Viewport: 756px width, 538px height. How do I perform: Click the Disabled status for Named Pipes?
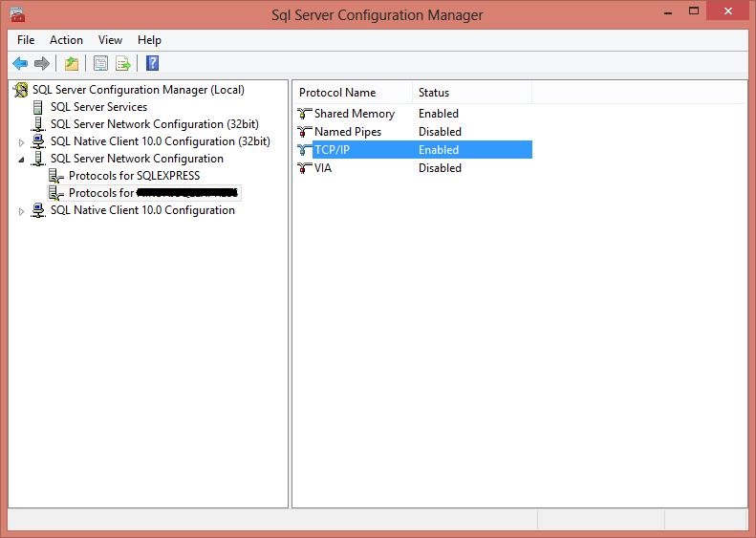tap(440, 132)
